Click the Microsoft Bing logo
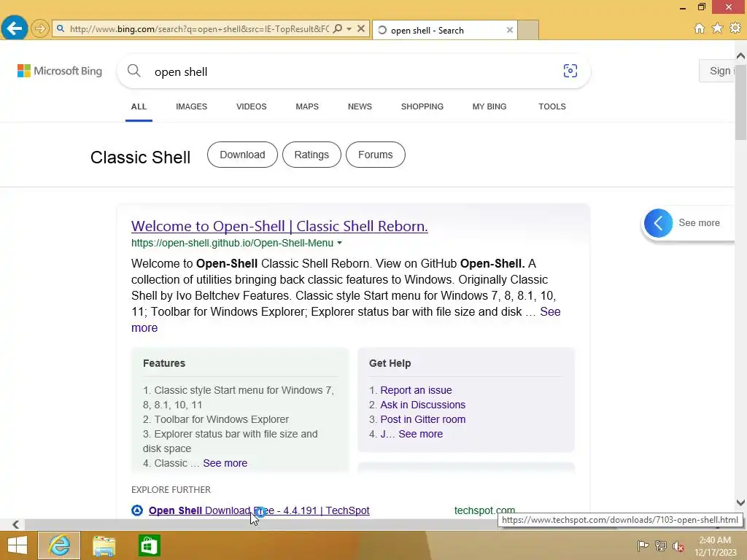Viewport: 747px width, 560px height. pyautogui.click(x=60, y=71)
